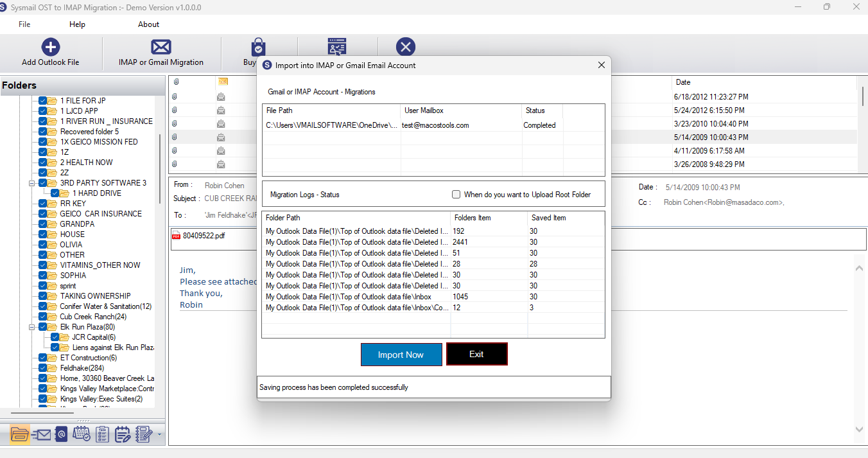Screen dimensions: 868x458
Task: Click the paperclip icon on the 3/23/2010 email row
Action: [x=175, y=124]
